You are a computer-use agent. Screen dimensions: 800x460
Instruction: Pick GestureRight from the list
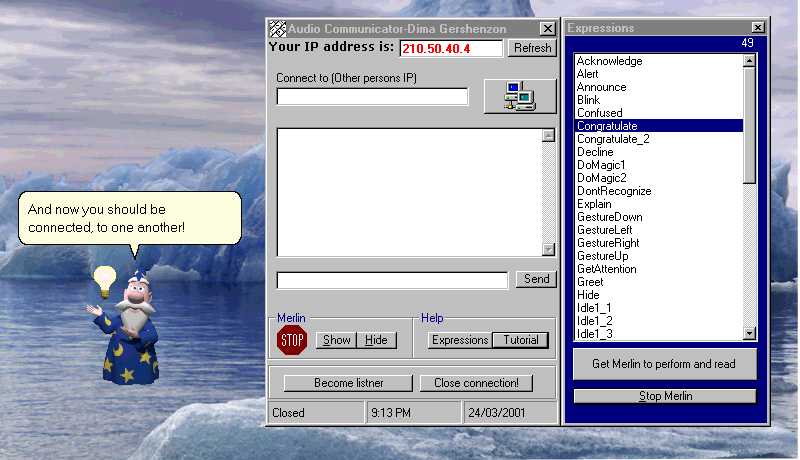tap(659, 243)
